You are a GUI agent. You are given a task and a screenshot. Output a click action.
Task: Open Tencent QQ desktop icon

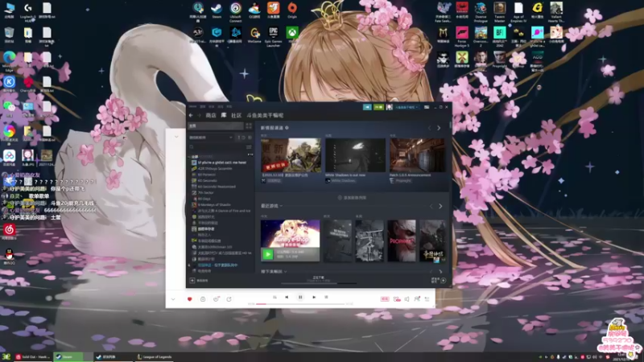[x=9, y=257]
